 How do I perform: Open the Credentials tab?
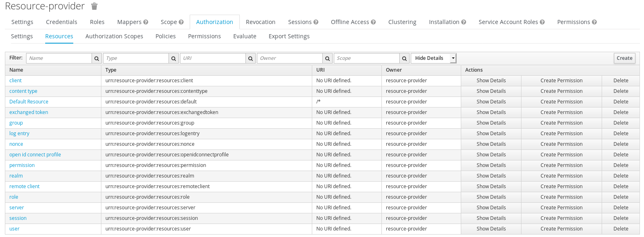61,22
